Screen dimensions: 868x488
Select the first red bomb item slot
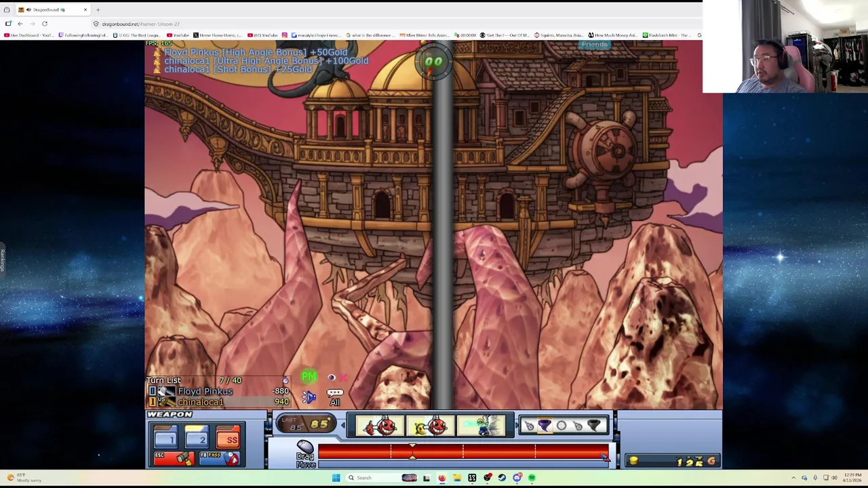point(379,426)
